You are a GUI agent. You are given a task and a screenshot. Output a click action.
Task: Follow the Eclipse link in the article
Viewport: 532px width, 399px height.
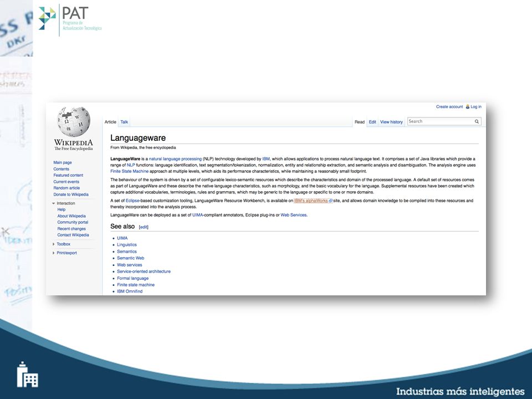[132, 201]
